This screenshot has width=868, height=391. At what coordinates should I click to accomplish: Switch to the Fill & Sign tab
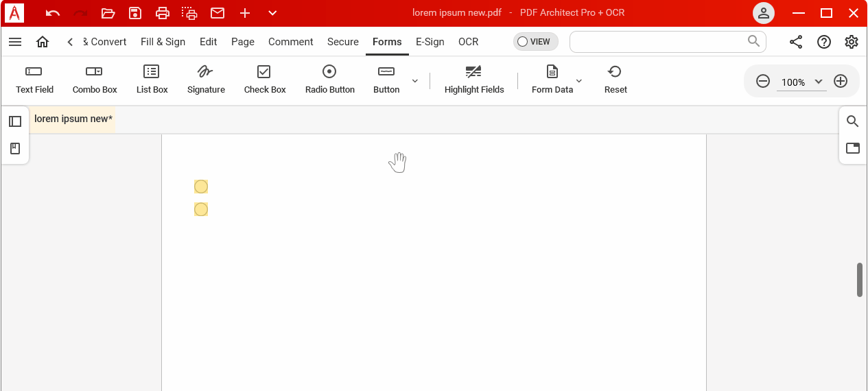click(163, 42)
